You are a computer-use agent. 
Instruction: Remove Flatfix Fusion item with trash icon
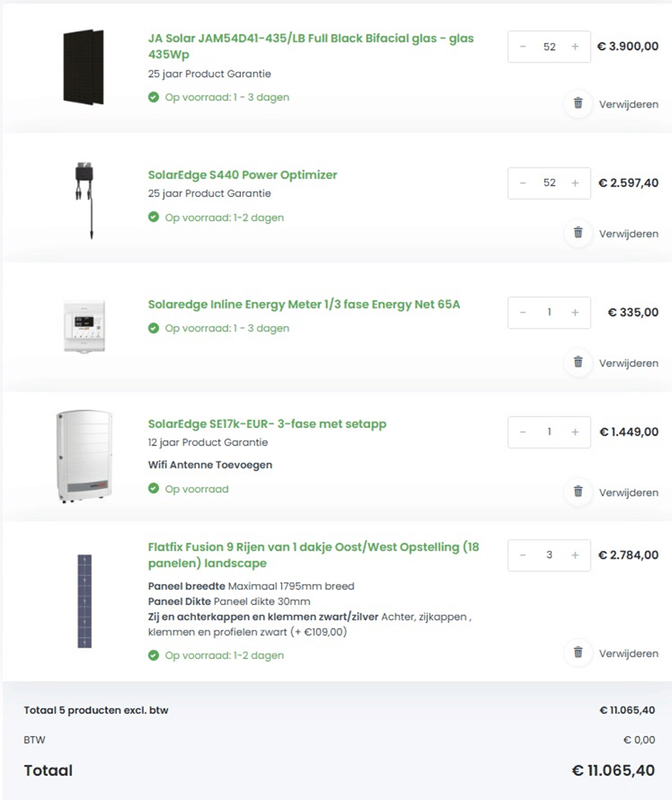click(x=578, y=652)
